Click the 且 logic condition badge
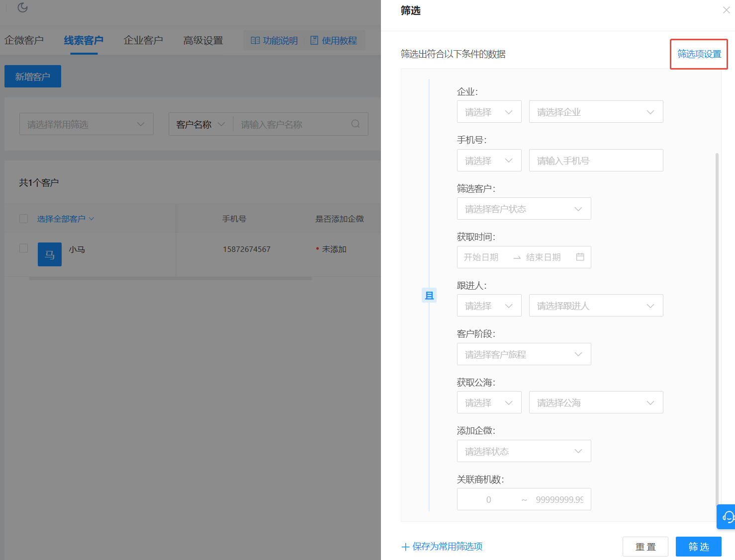Viewport: 735px width, 560px height. tap(429, 296)
